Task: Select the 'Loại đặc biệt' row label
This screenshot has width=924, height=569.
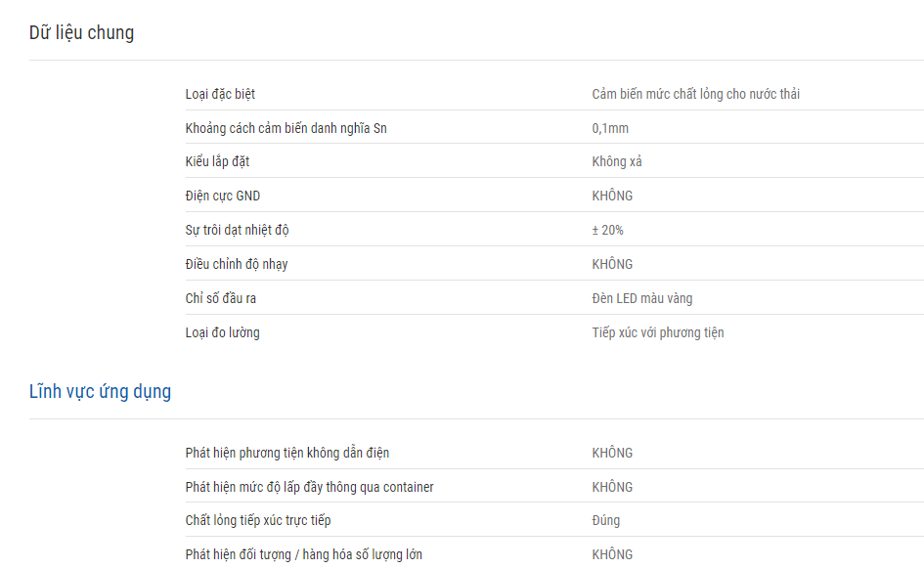Action: click(x=220, y=94)
